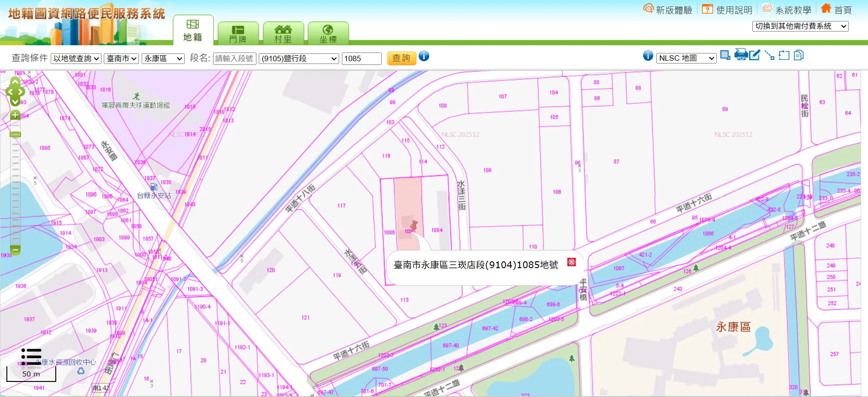The image size is (868, 397).
Task: Click the site title 地籍圖資網路便民服務系統
Action: [x=86, y=14]
